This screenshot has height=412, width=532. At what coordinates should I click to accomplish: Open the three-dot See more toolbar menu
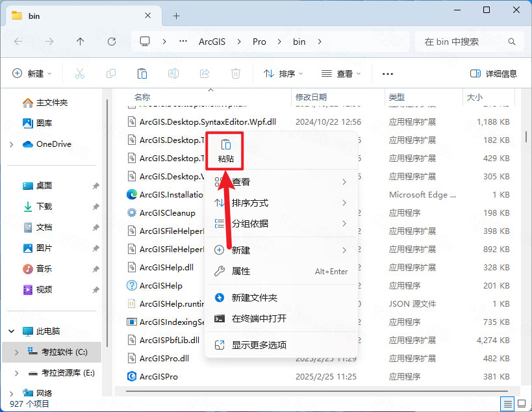pos(387,73)
